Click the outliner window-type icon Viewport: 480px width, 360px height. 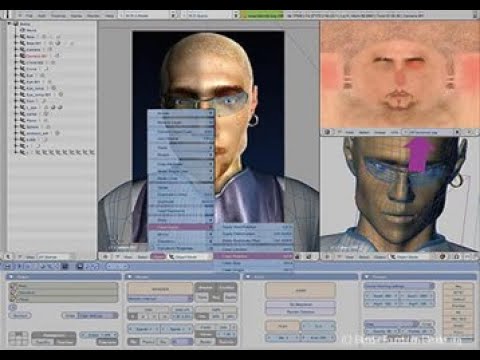click(x=8, y=257)
